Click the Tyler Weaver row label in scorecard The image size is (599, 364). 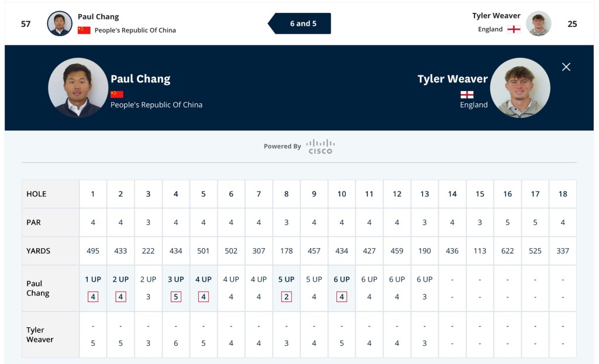click(x=40, y=335)
